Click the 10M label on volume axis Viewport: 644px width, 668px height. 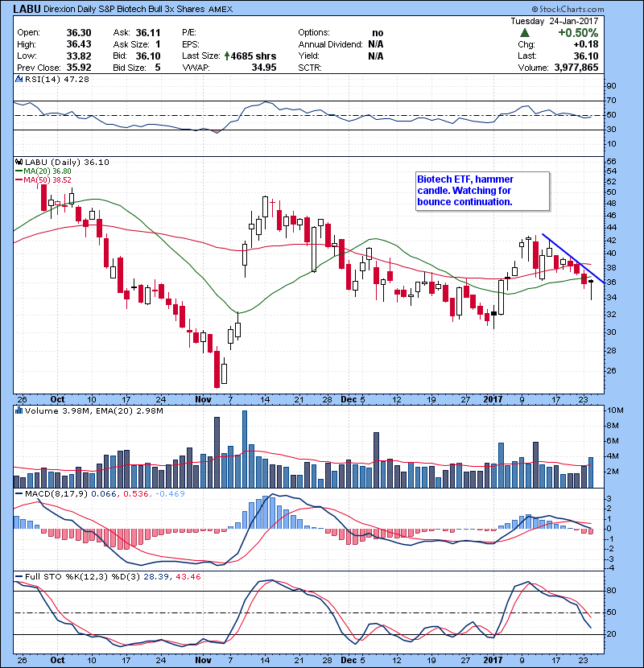pos(615,410)
